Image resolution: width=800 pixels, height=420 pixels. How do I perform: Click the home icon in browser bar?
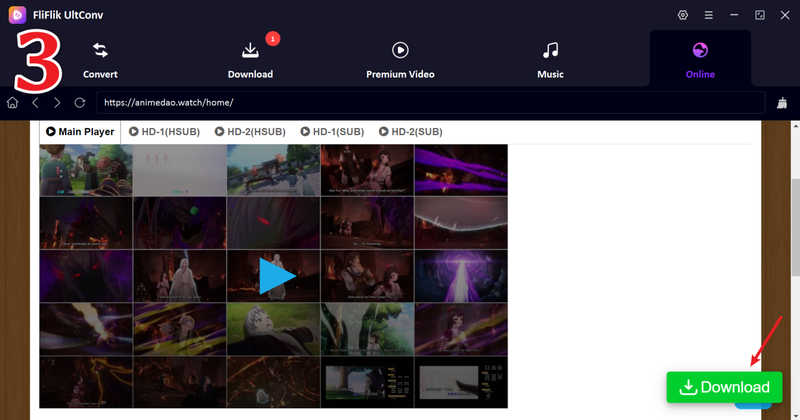click(12, 103)
